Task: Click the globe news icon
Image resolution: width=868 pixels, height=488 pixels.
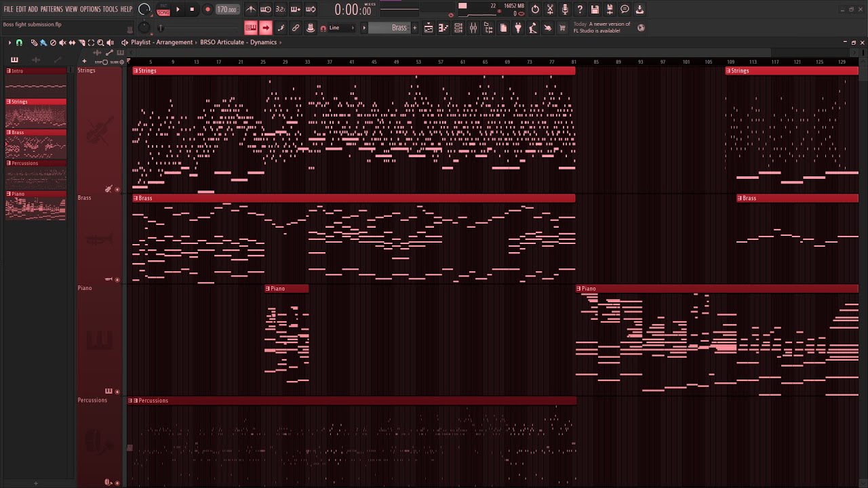Action: 641,28
